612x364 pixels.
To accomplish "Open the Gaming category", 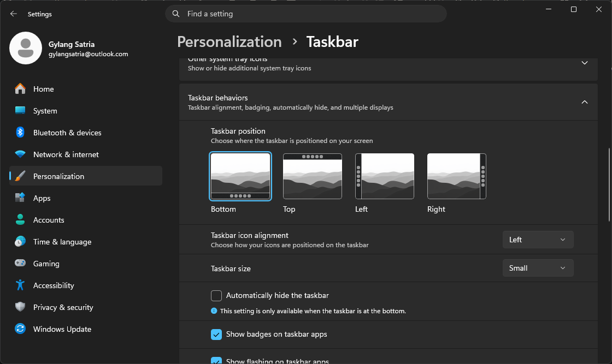I will [86, 264].
